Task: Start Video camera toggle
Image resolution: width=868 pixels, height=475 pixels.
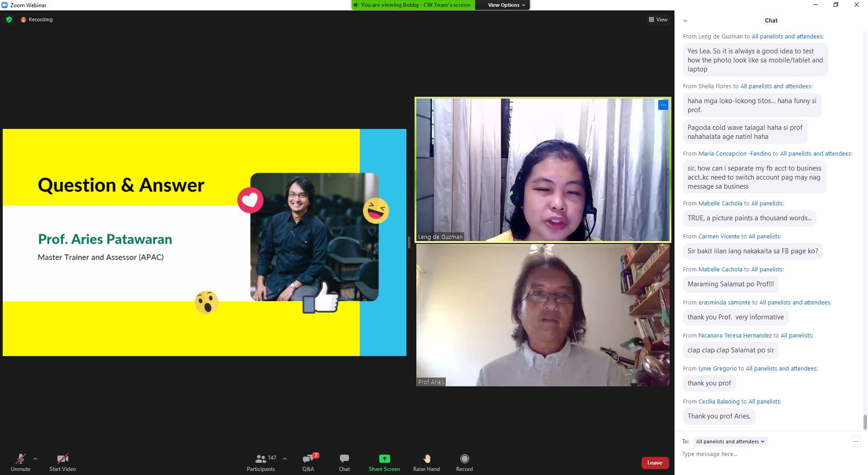Action: coord(62,463)
